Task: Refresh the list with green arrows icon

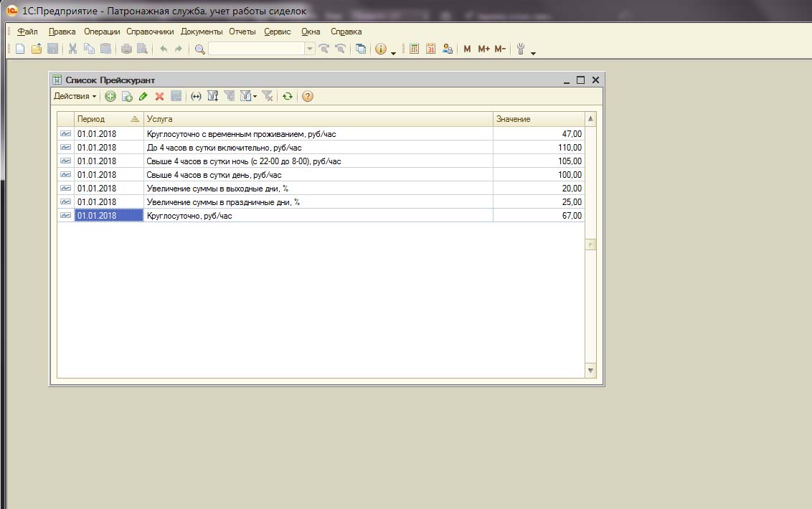Action: point(288,96)
